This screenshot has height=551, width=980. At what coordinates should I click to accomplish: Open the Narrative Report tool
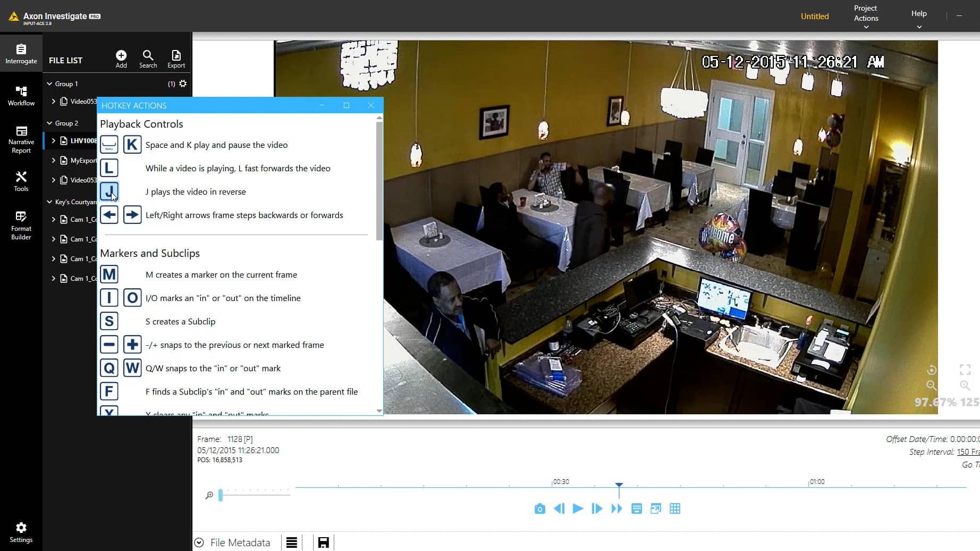click(21, 139)
